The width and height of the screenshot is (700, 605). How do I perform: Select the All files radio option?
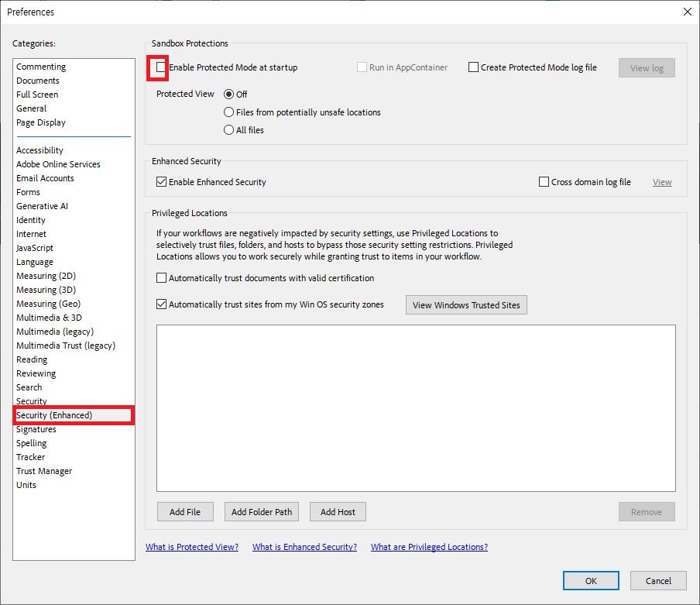[x=228, y=130]
